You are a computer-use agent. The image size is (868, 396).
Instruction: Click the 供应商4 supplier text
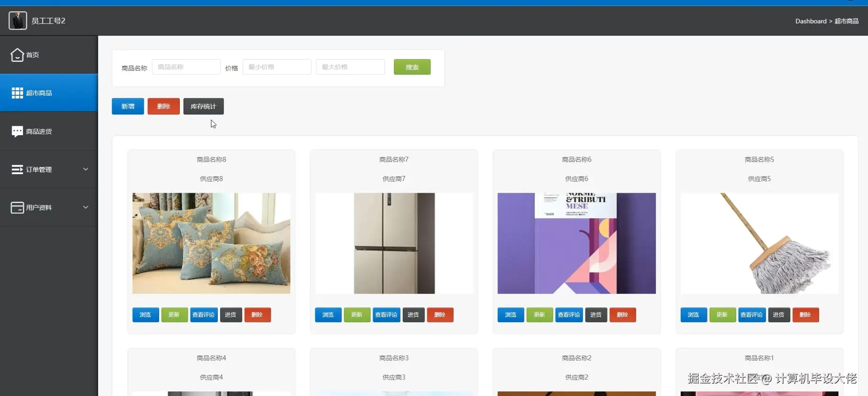click(x=211, y=377)
